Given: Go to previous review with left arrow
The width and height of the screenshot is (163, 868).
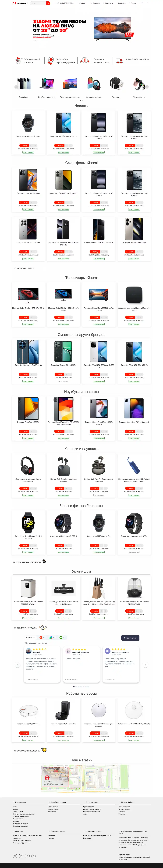Looking at the screenshot, I should pyautogui.click(x=18, y=665).
